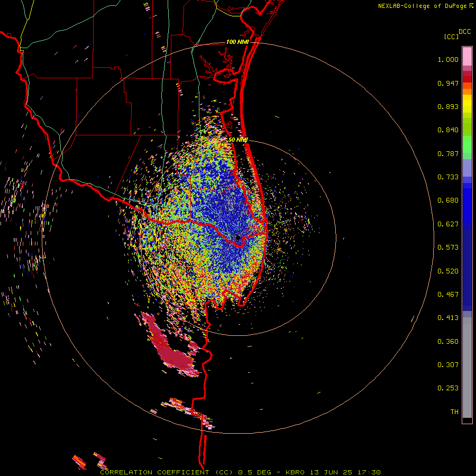Click the 100 NMI range ring label
Viewport: 476px width, 476px height.
coord(237,42)
